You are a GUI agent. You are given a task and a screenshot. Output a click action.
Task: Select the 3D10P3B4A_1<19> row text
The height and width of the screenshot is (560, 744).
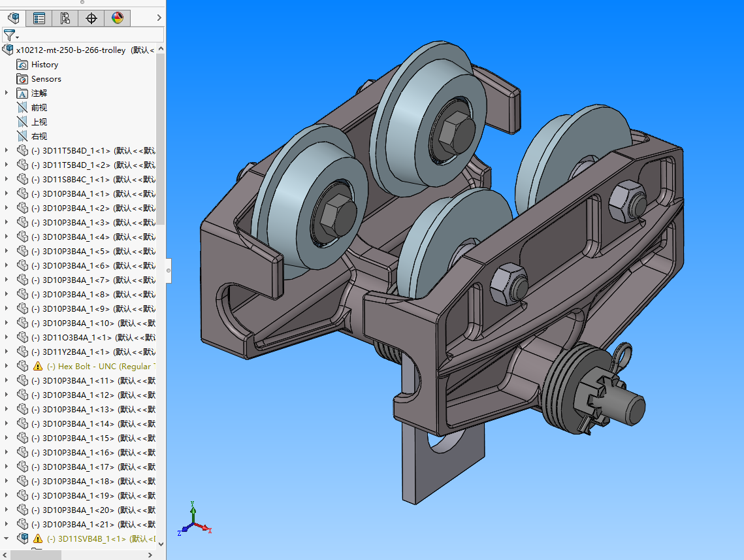click(x=93, y=495)
